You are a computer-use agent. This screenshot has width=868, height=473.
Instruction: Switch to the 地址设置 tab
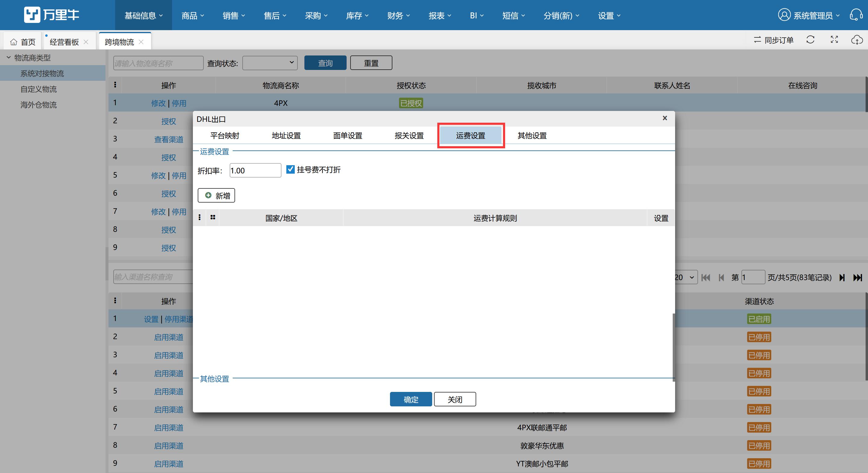click(x=286, y=136)
